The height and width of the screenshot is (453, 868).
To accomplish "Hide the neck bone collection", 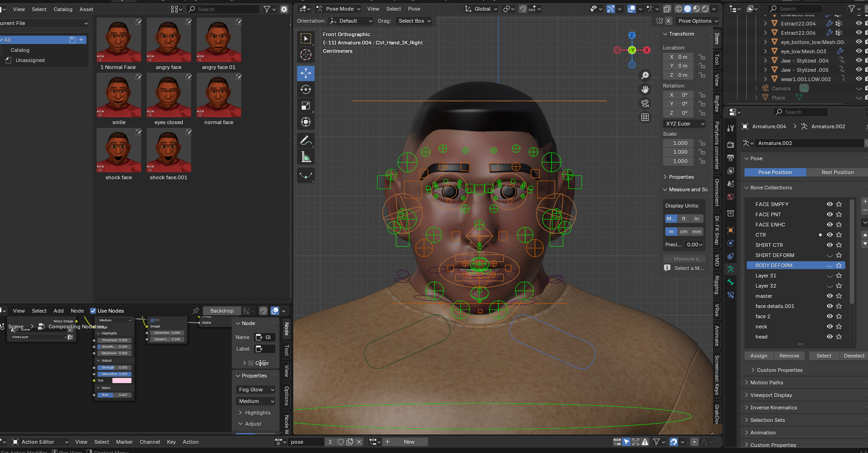I will (830, 327).
